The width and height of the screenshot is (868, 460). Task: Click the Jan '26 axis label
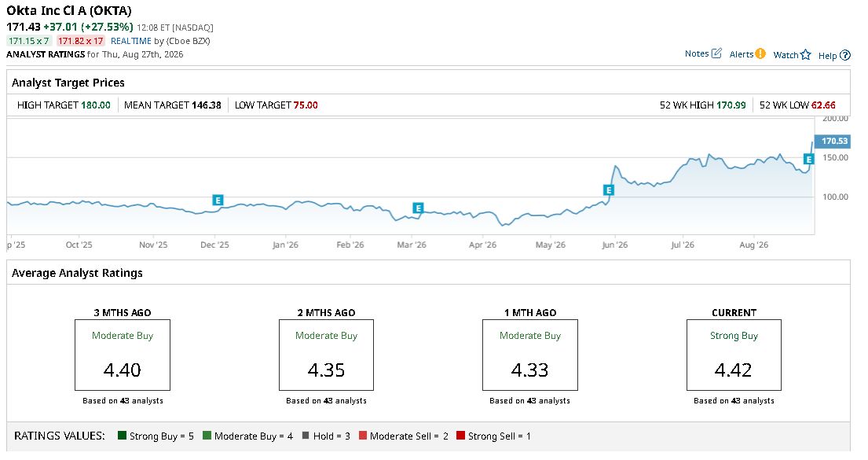[x=285, y=245]
